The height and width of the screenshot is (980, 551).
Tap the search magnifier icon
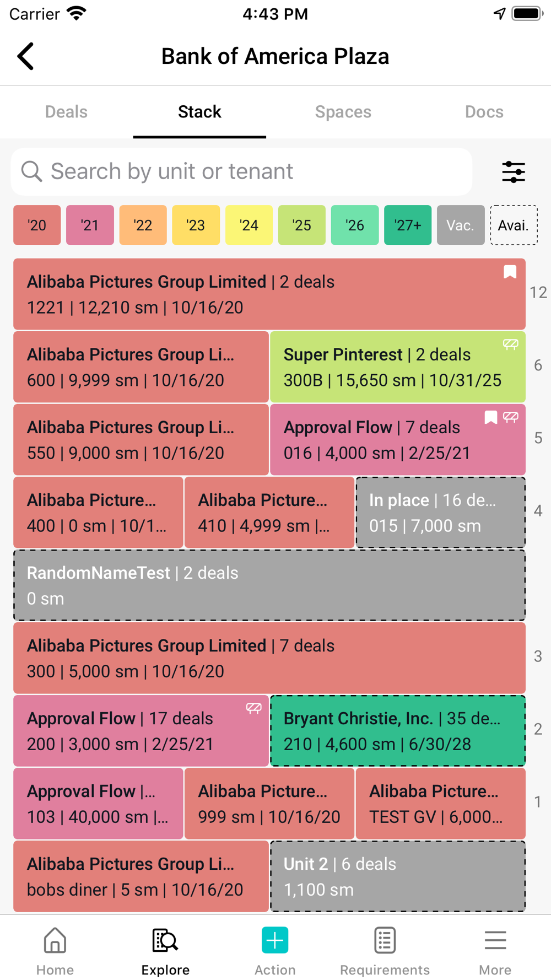31,171
